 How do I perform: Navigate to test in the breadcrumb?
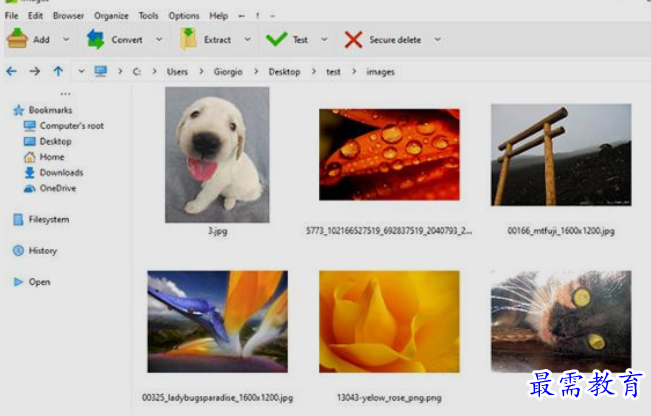(333, 72)
